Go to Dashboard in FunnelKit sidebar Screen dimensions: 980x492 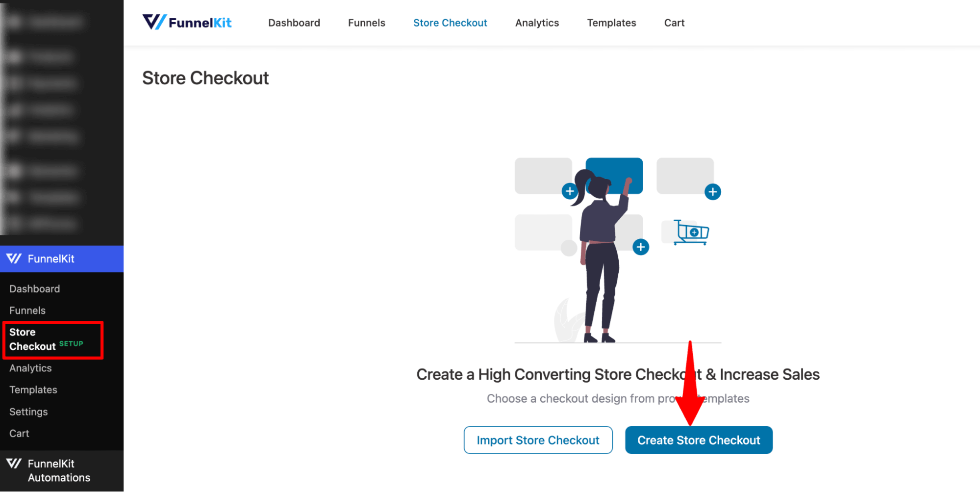(34, 289)
